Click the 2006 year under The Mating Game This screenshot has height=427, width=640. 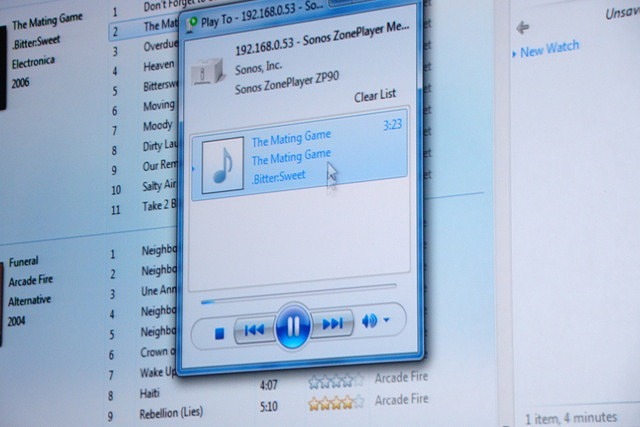(20, 83)
